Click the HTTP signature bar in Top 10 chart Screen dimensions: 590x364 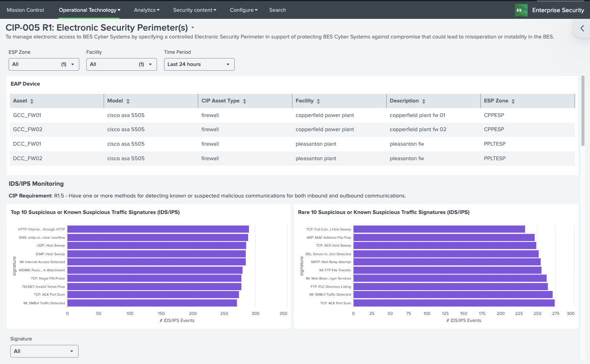point(158,229)
